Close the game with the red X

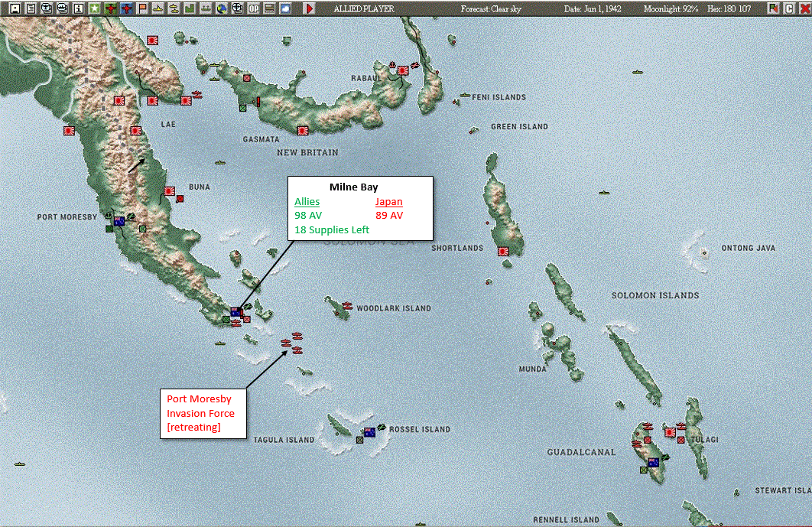pos(805,8)
